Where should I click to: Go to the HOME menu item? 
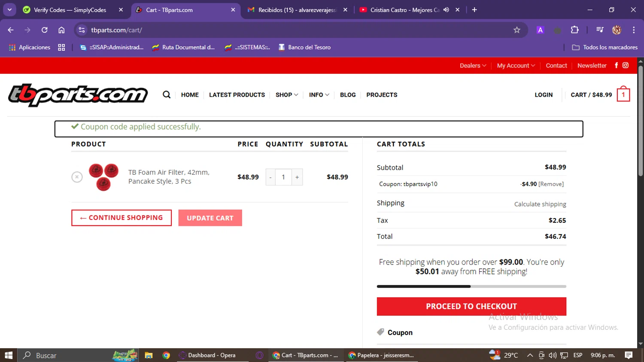(x=190, y=95)
